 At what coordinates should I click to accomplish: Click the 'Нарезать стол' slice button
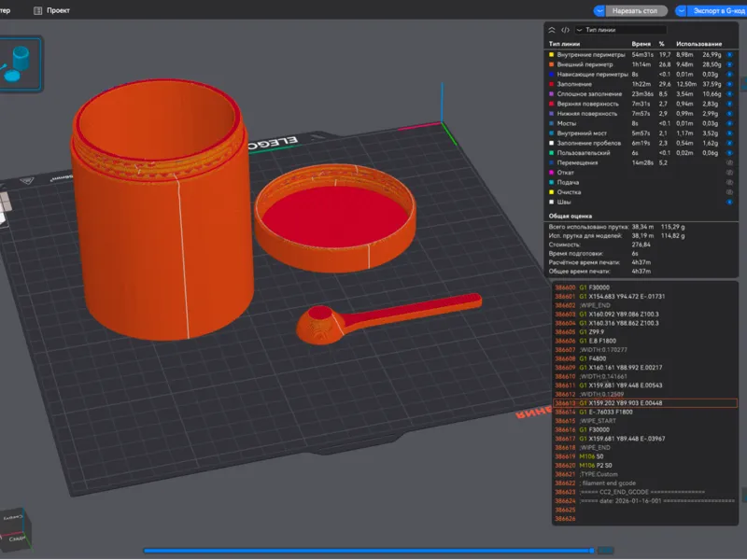636,10
